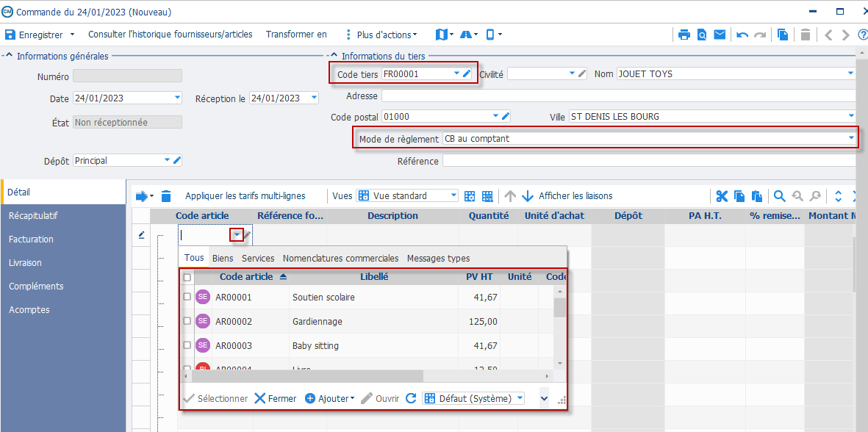The height and width of the screenshot is (432, 868).
Task: Go to previous record arrow
Action: coord(829,35)
